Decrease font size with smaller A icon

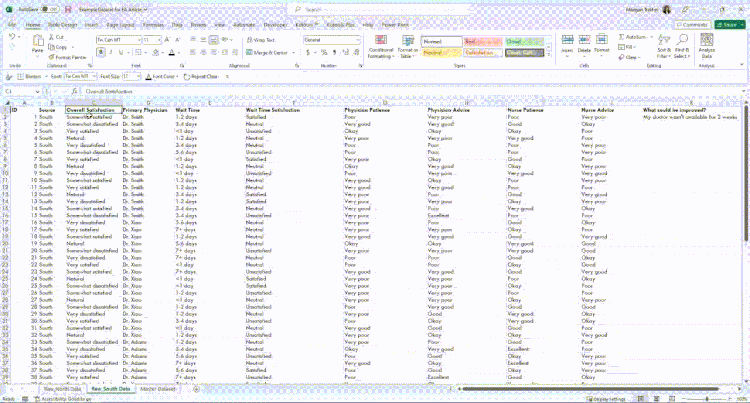[x=177, y=40]
